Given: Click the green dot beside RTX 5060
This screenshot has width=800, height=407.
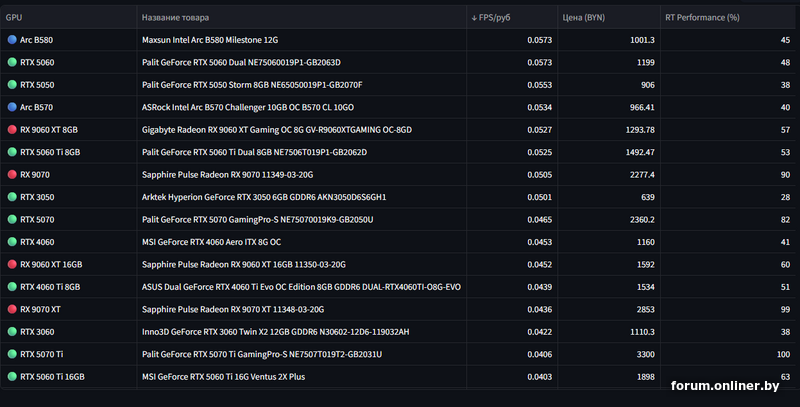Looking at the screenshot, I should tap(12, 62).
